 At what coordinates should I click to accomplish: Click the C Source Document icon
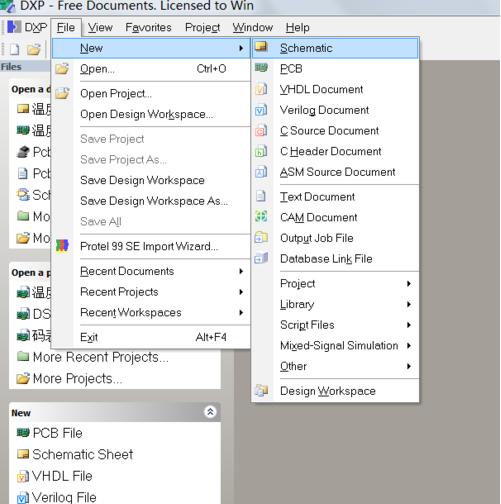pyautogui.click(x=261, y=130)
